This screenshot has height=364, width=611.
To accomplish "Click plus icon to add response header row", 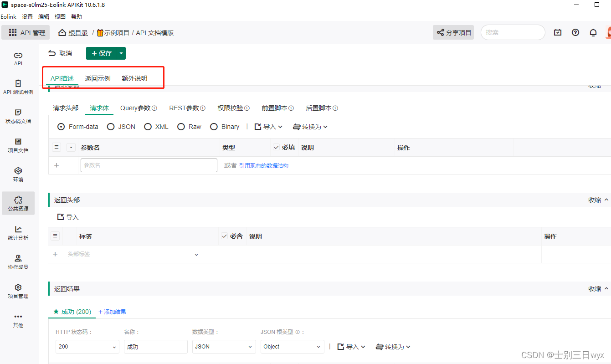I will [55, 254].
